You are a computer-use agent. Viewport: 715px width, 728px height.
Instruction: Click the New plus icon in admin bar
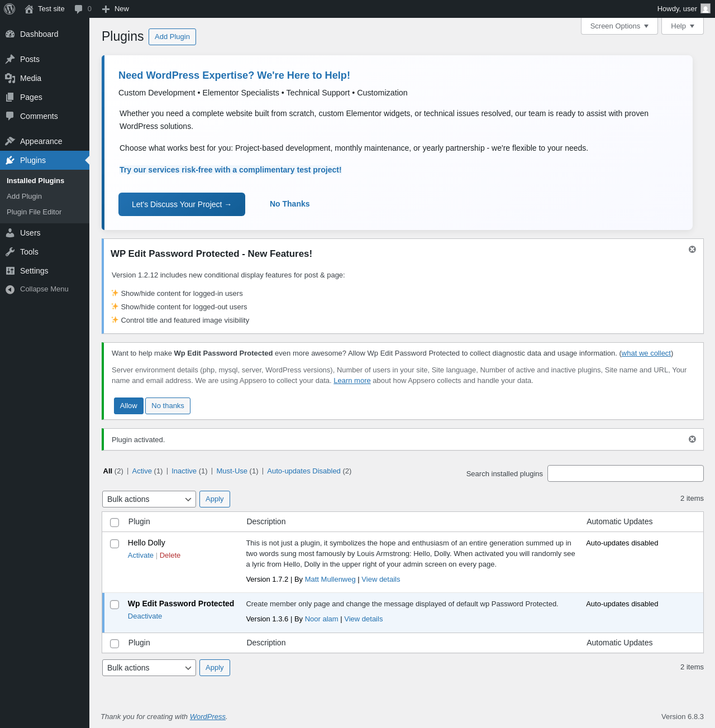coord(106,9)
